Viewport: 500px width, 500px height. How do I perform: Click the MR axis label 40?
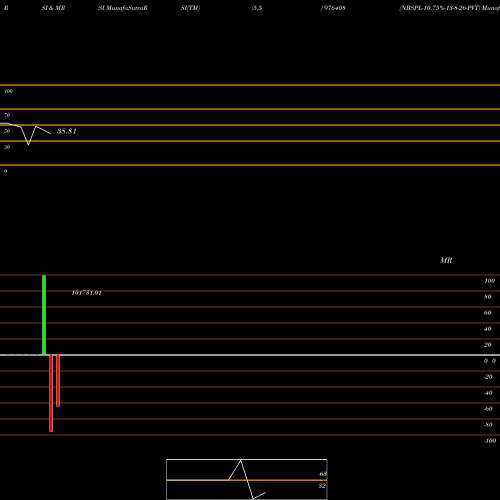point(488,329)
